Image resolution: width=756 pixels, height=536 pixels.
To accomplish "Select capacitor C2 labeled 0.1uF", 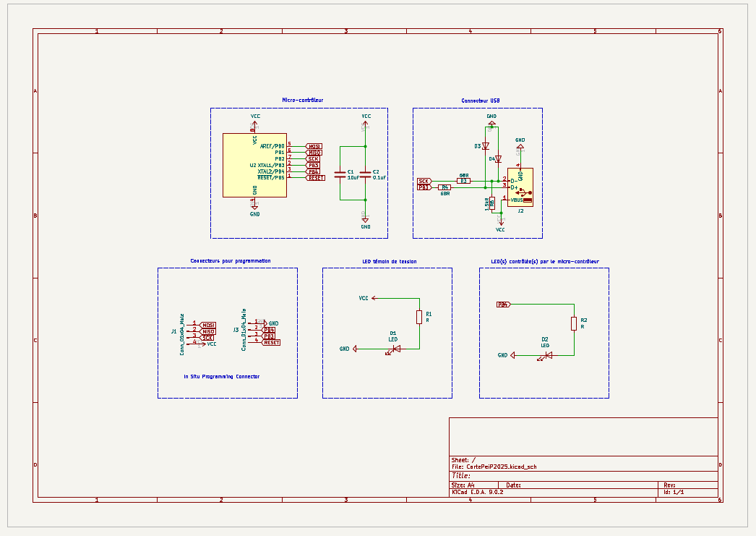I will [x=366, y=174].
